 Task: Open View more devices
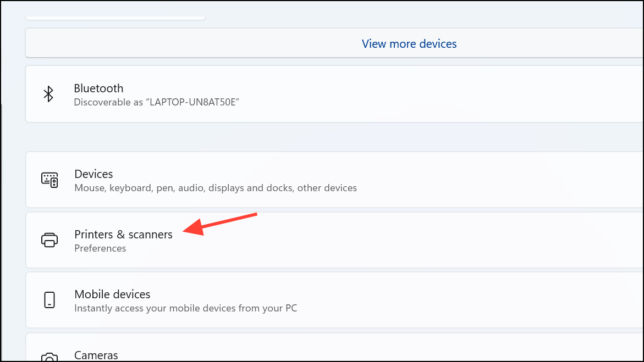click(x=409, y=44)
